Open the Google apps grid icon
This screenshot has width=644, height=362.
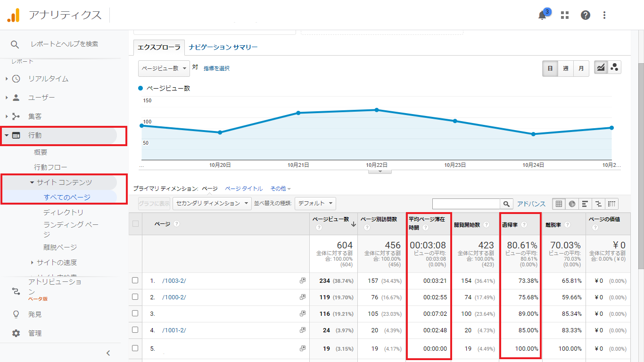click(x=564, y=15)
